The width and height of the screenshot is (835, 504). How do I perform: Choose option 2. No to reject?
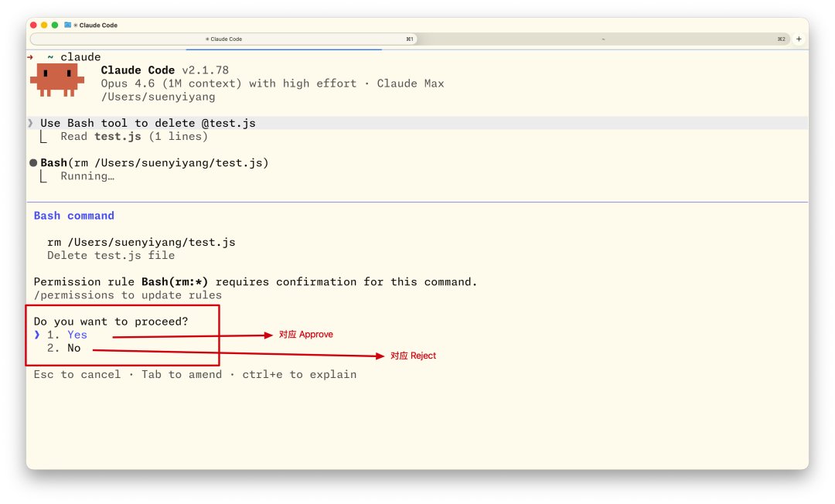tap(64, 348)
